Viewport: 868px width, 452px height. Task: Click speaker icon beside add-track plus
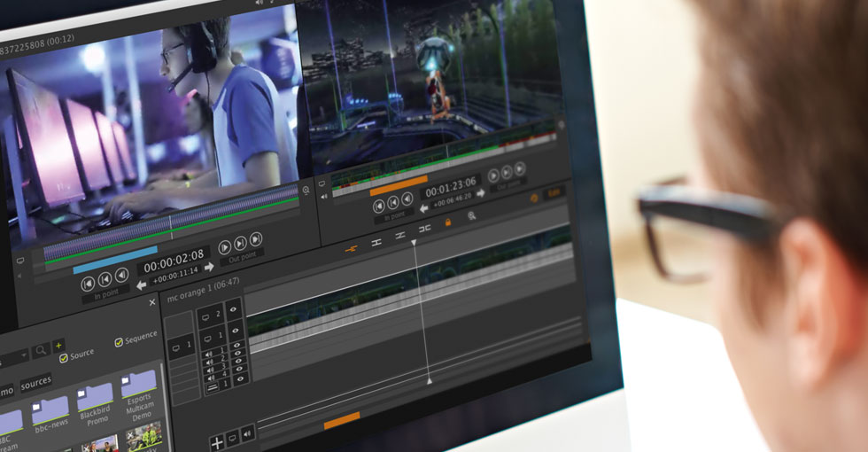coord(247,433)
